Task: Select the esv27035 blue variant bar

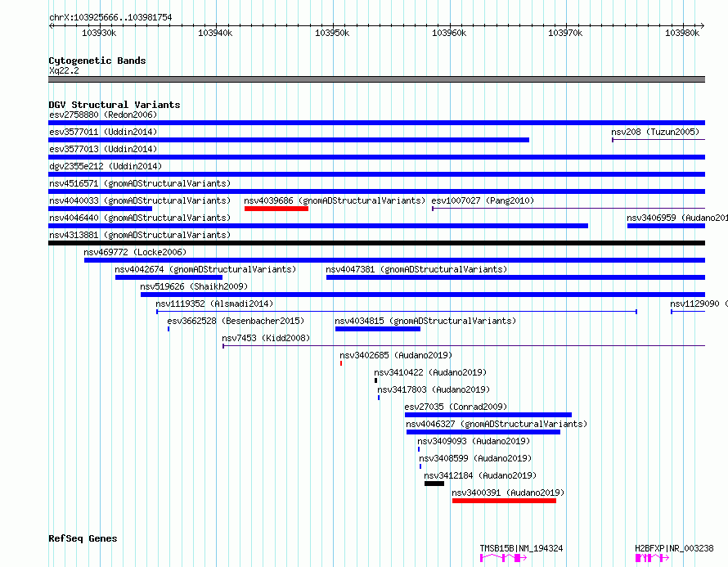Action: coord(488,415)
